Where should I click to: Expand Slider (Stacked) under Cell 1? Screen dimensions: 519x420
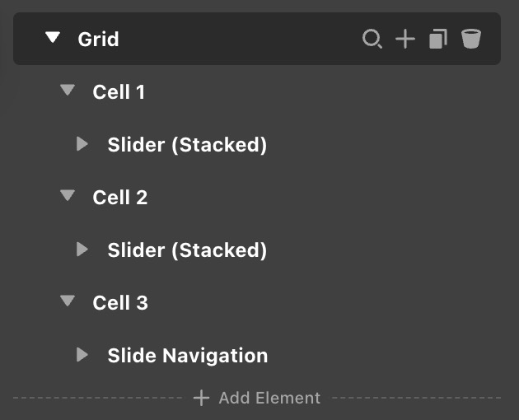point(82,144)
